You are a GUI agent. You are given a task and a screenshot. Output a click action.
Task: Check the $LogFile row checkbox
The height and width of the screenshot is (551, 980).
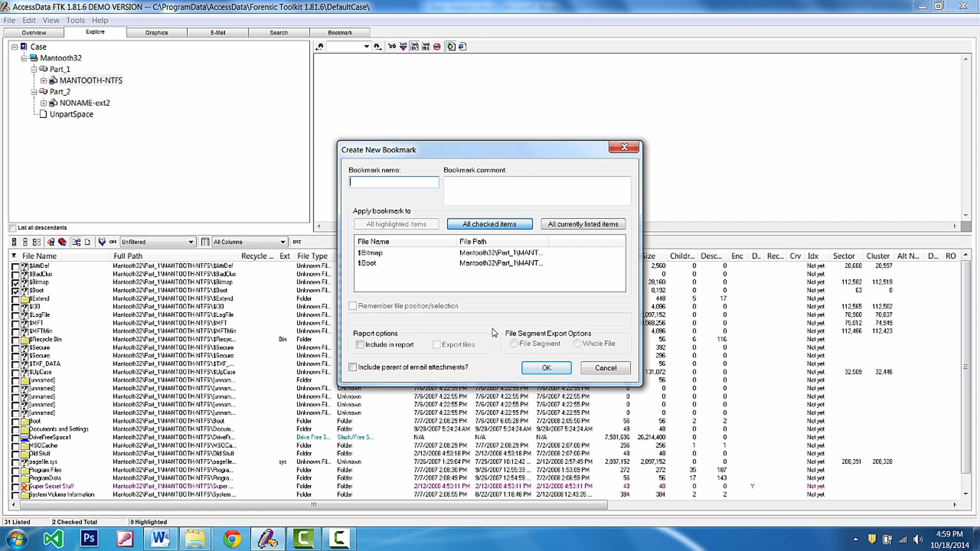coord(16,315)
